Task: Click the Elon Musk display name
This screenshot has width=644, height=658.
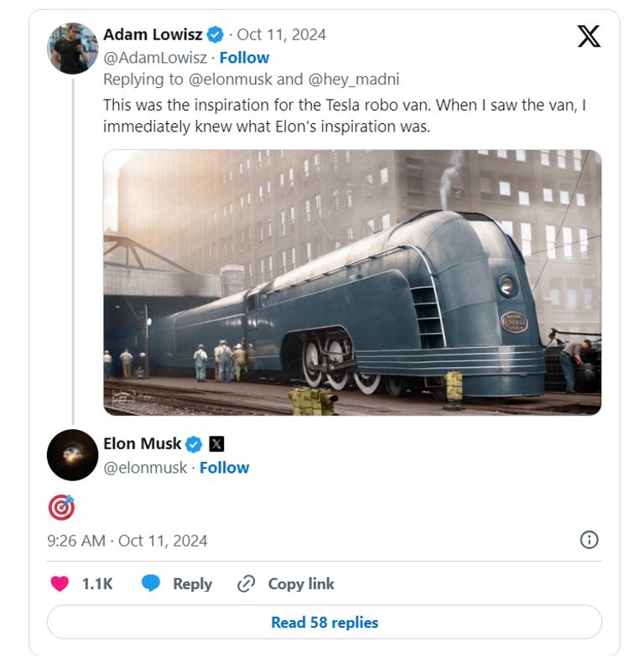Action: click(142, 444)
